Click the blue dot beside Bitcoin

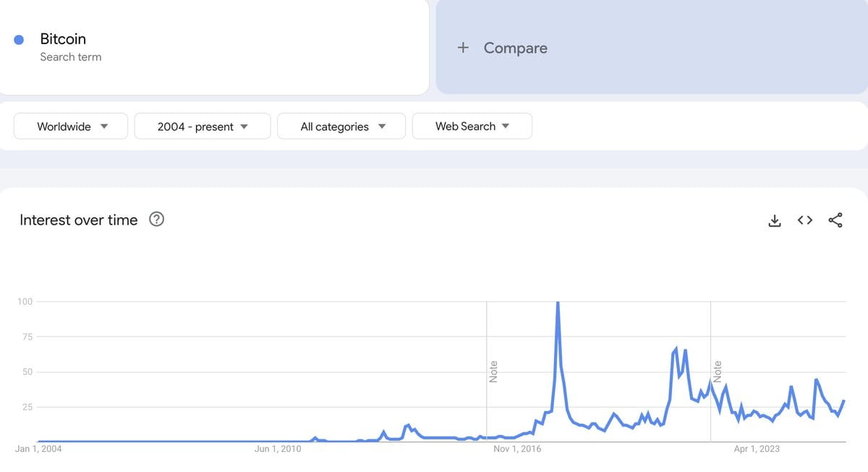[20, 40]
